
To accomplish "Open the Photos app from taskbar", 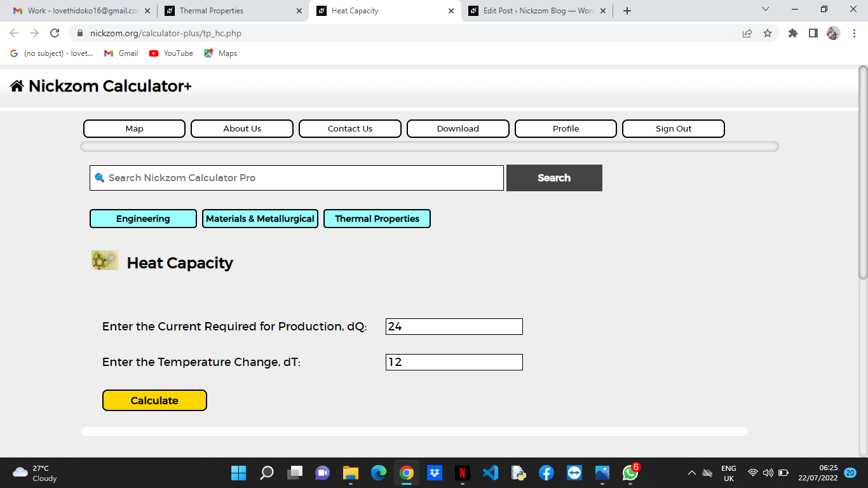I will pos(602,473).
